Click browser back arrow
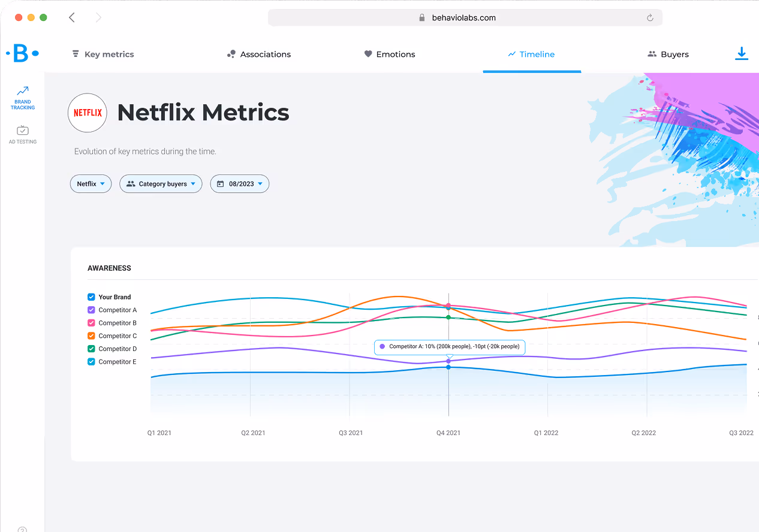This screenshot has height=532, width=759. (x=72, y=17)
